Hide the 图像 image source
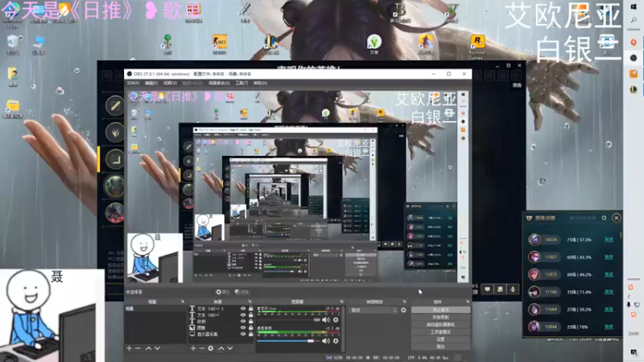This screenshot has height=362, width=644. [x=243, y=328]
